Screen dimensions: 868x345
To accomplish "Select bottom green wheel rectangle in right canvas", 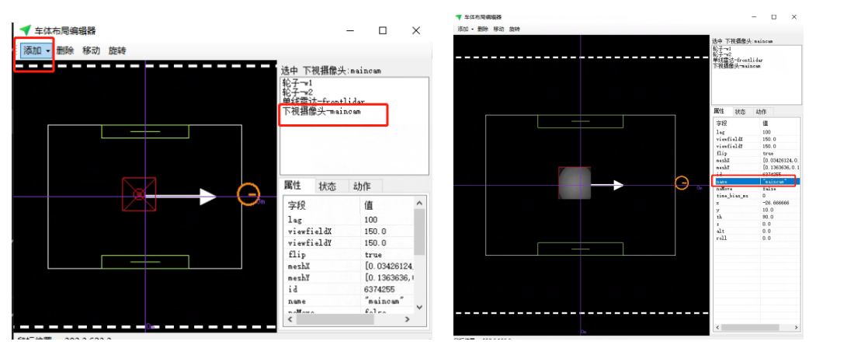I will tap(580, 249).
